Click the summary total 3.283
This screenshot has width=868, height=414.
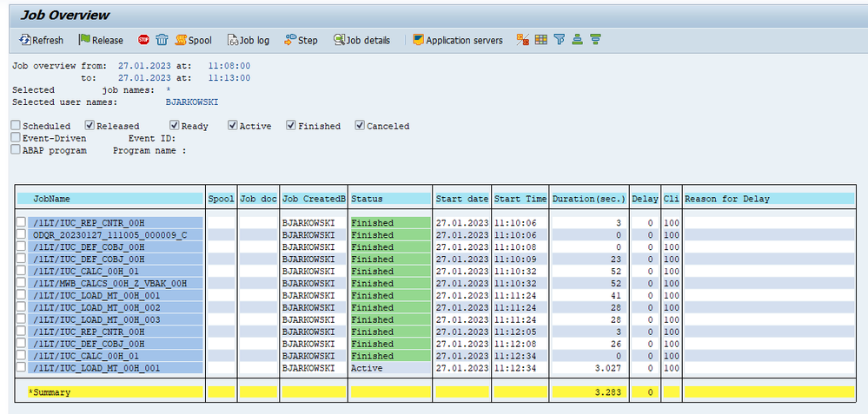[x=609, y=392]
